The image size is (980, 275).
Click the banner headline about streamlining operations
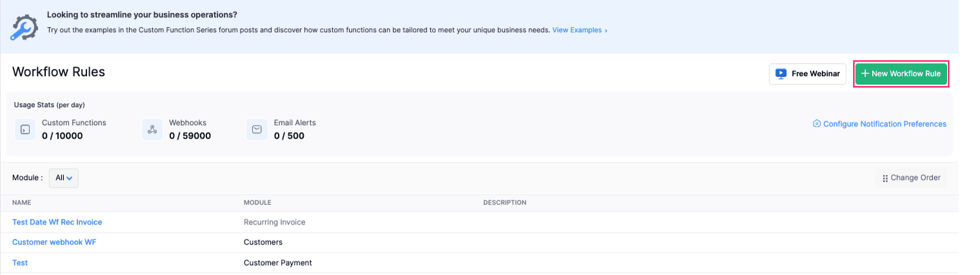[x=142, y=14]
